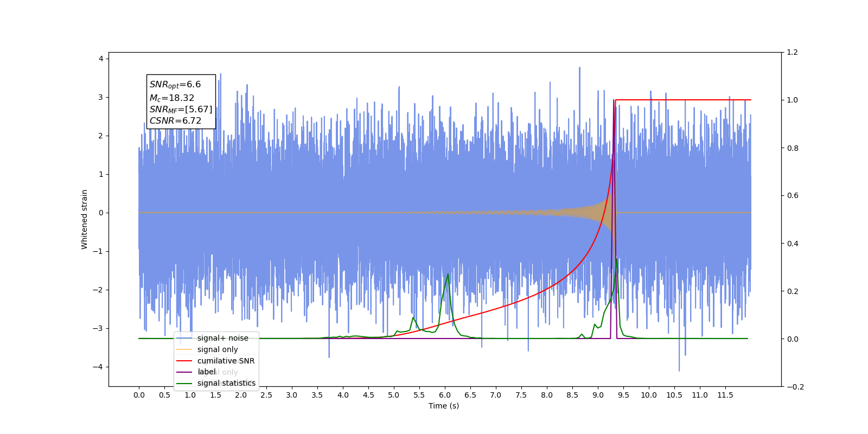Click the 0.0 tick on time axis
The width and height of the screenshot is (868, 434).
[139, 395]
